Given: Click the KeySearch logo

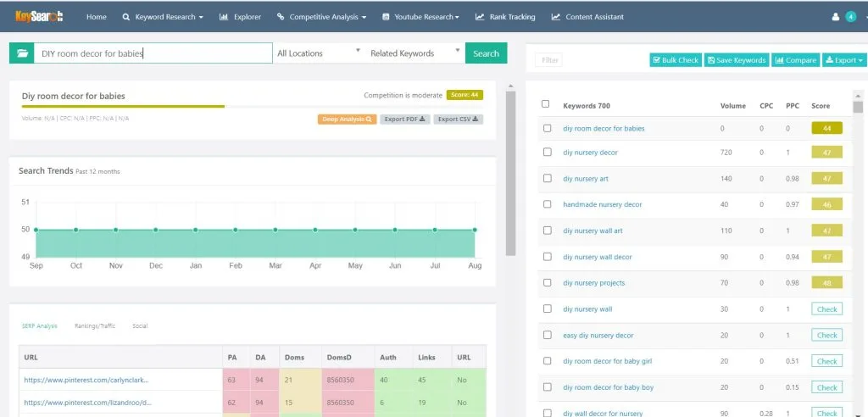Looking at the screenshot, I should click(39, 17).
